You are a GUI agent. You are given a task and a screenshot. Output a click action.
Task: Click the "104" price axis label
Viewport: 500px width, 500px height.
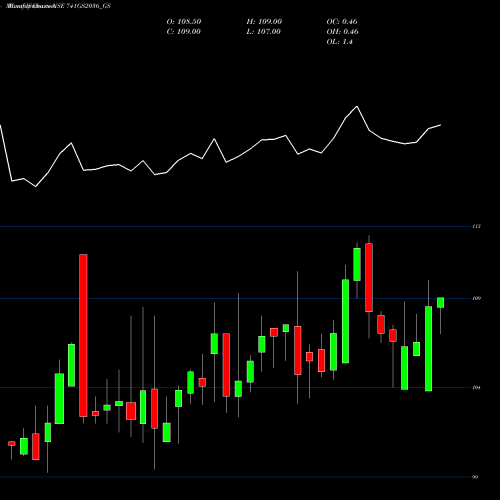[476, 387]
